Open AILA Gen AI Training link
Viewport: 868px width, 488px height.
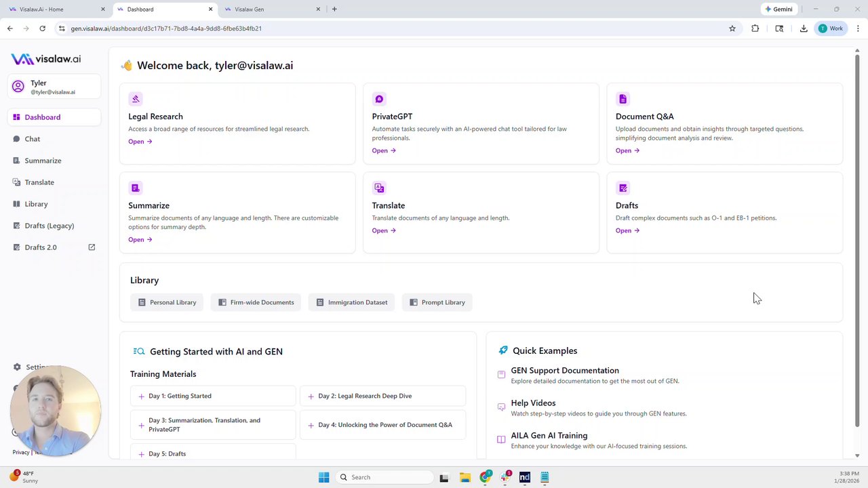(549, 436)
